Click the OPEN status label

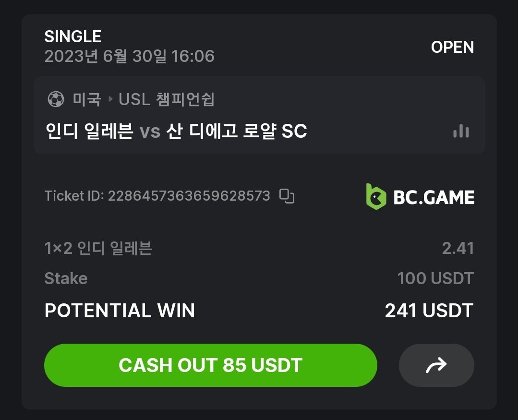pyautogui.click(x=452, y=47)
